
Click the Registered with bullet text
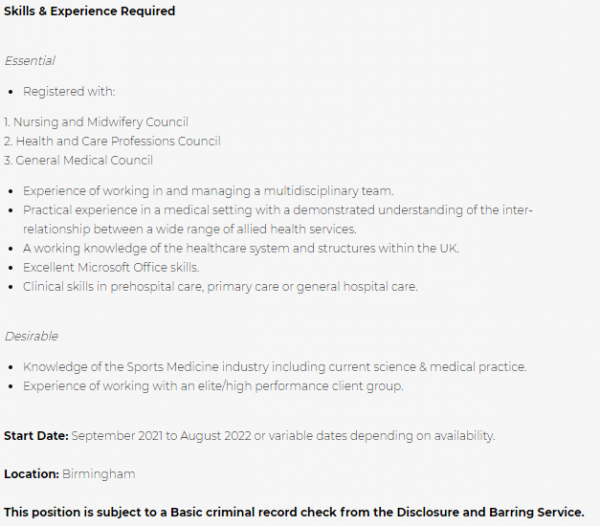69,91
